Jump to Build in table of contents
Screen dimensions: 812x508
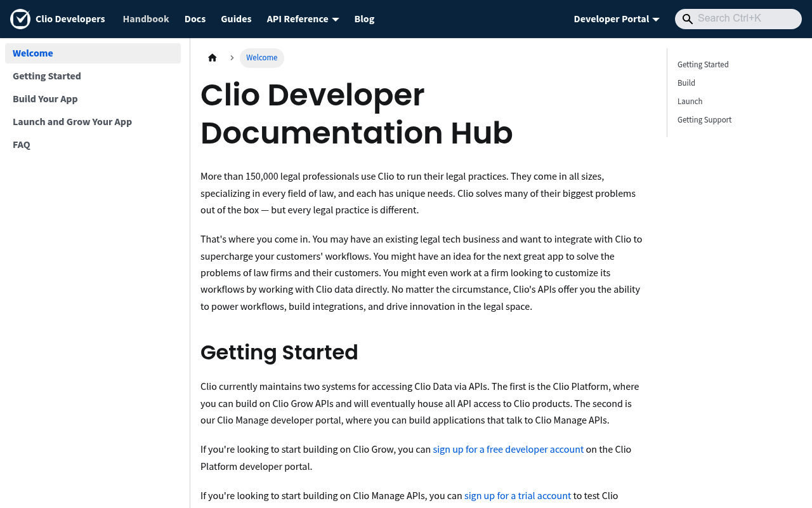[x=686, y=83]
